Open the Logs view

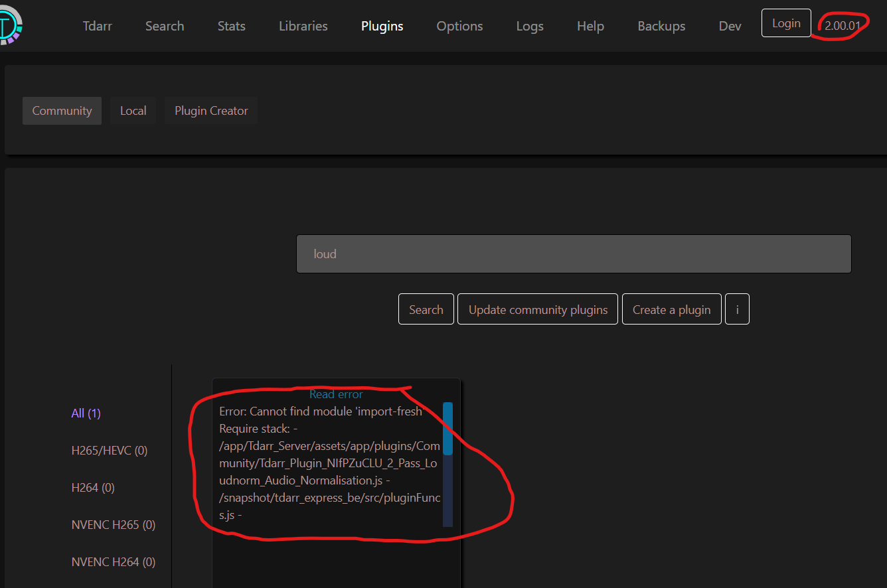[x=529, y=26]
